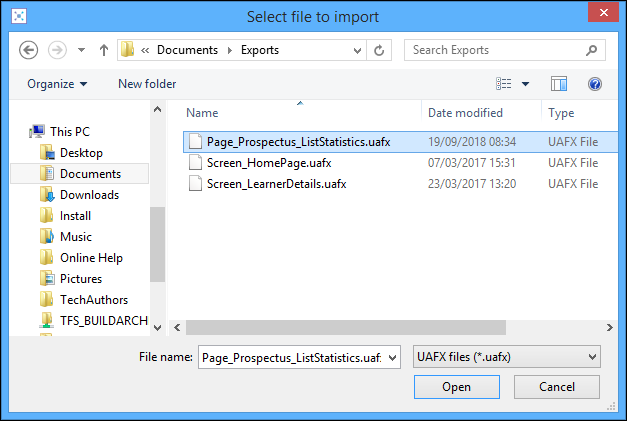
Task: Show the preview pane
Action: pyautogui.click(x=559, y=84)
